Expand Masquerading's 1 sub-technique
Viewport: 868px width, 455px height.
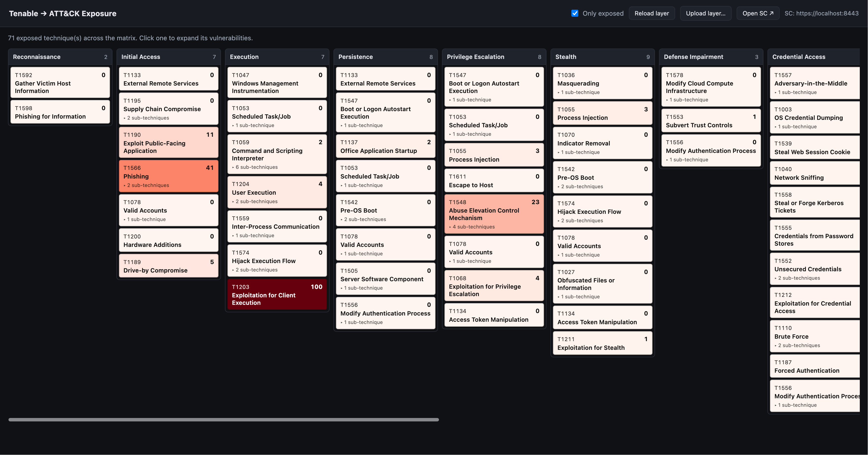(x=579, y=92)
